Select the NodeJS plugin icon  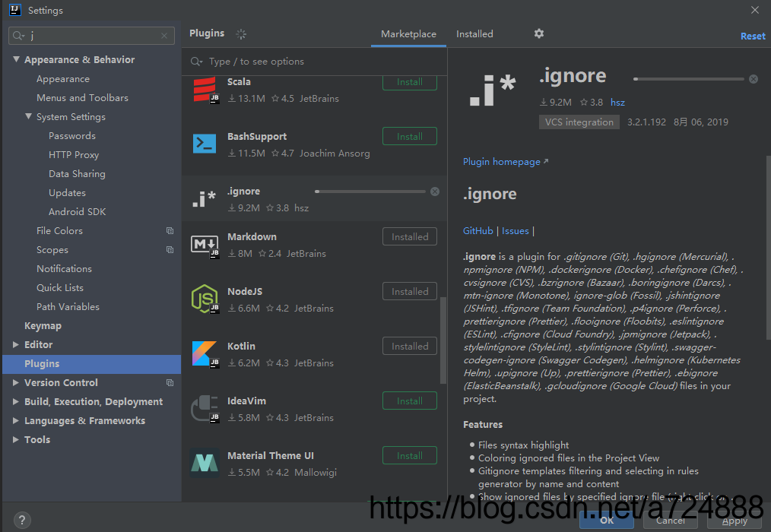(x=205, y=299)
